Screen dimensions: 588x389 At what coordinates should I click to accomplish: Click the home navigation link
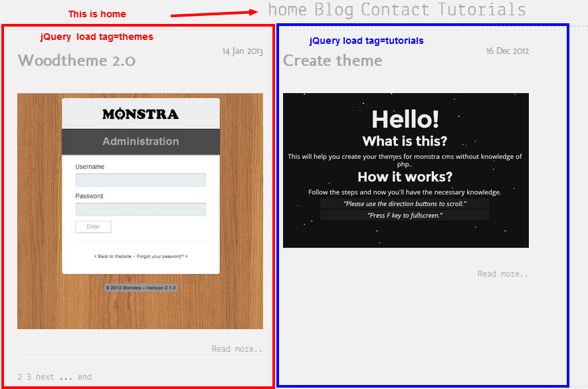click(x=287, y=10)
